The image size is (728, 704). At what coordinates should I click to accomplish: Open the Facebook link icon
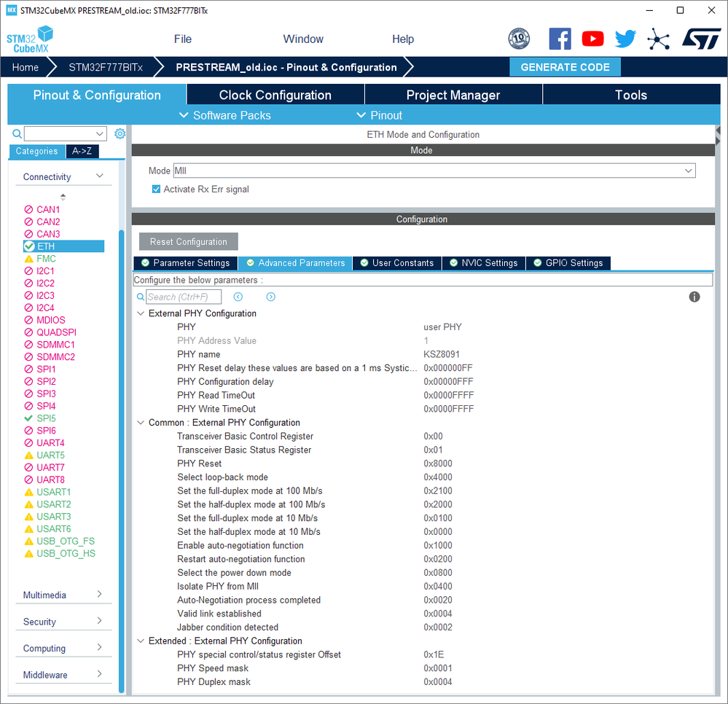tap(560, 39)
